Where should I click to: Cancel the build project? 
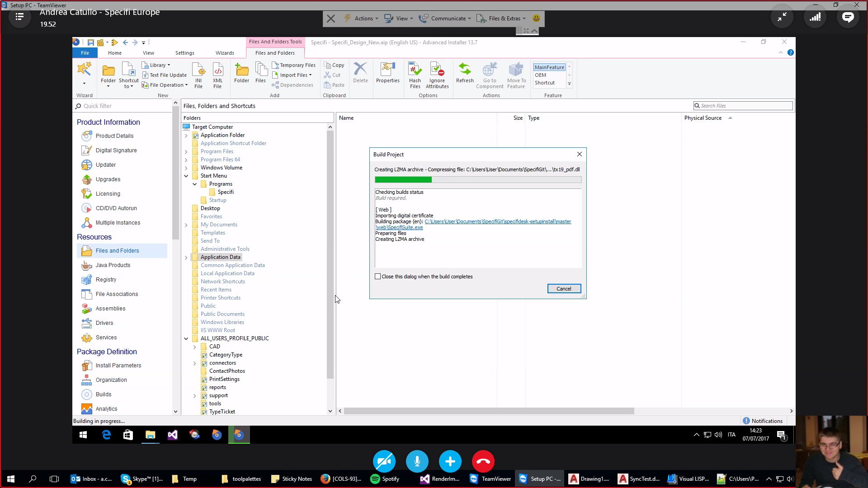coord(564,289)
